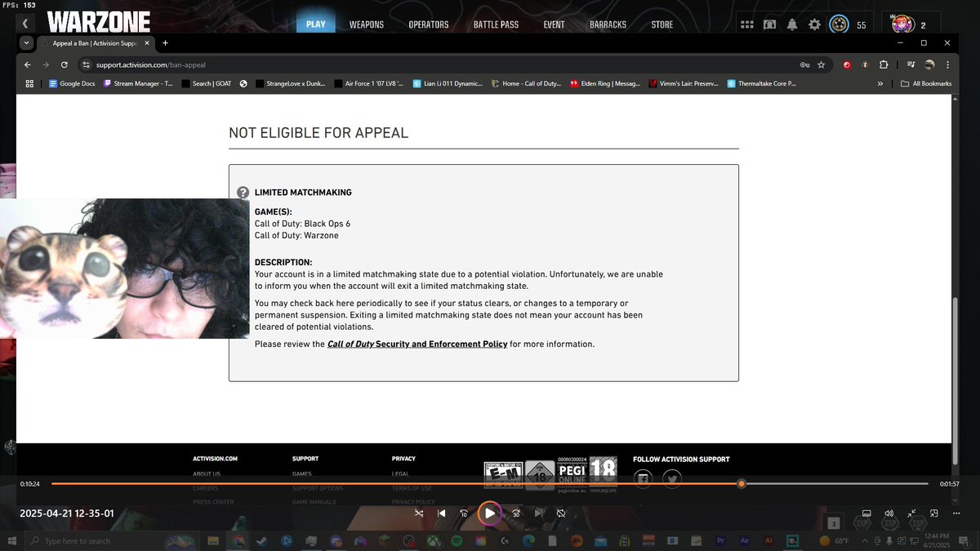980x551 pixels.
Task: Mute the video player volume
Action: 889,513
